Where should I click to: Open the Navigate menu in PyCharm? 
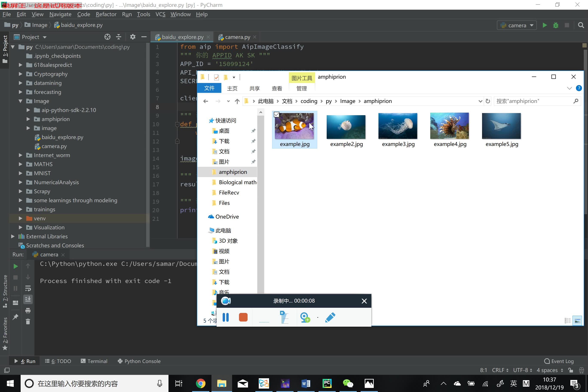pos(60,14)
